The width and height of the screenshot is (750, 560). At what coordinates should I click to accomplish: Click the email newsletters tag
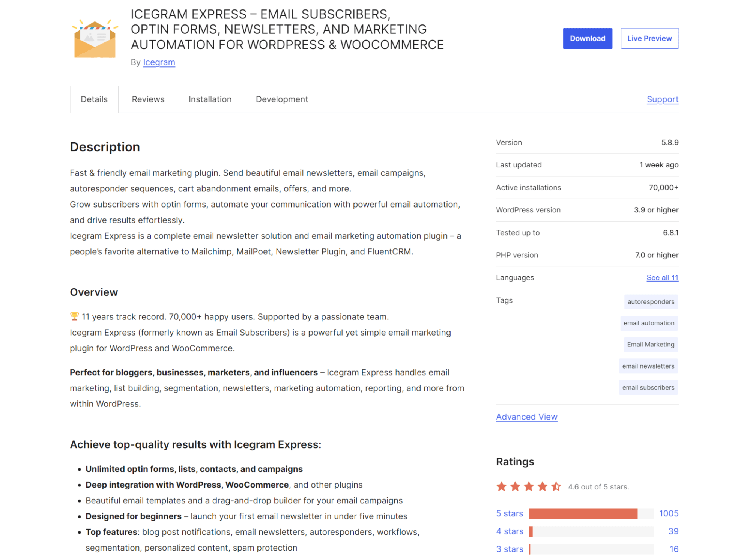click(648, 366)
